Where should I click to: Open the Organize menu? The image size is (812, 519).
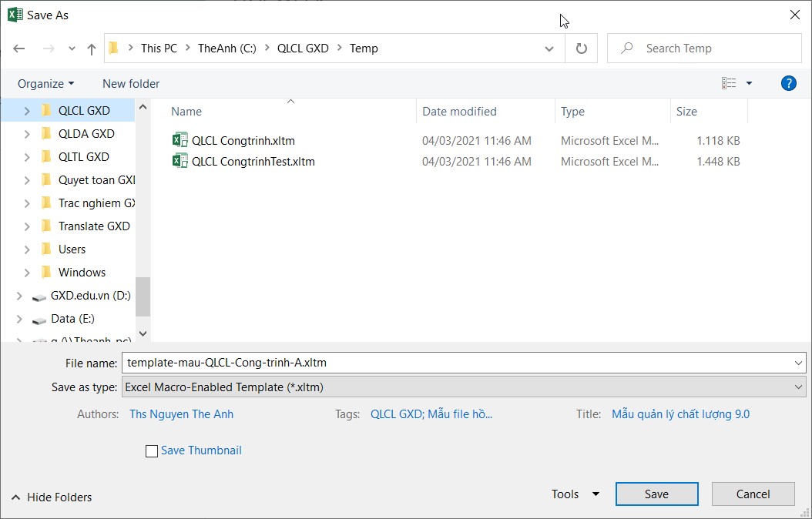45,83
